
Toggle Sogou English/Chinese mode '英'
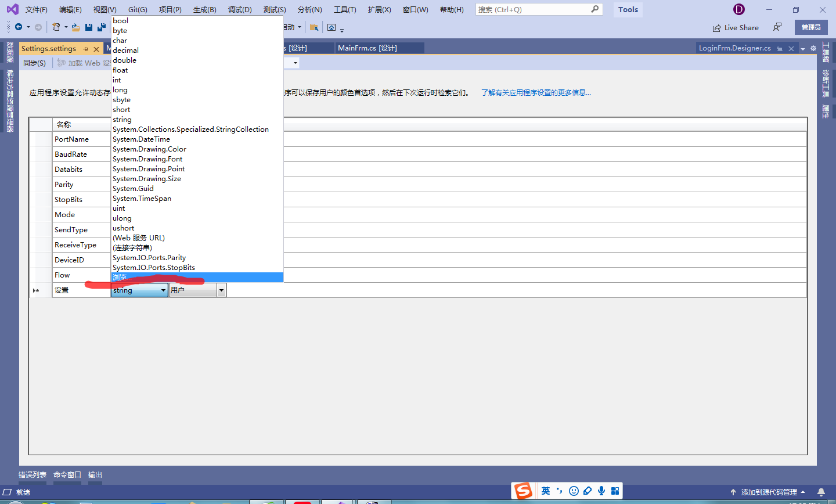tap(546, 491)
